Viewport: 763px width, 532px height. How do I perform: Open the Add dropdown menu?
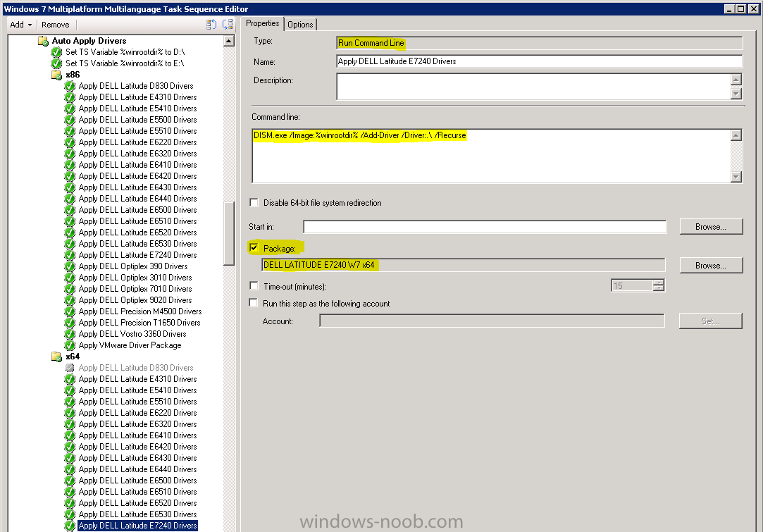[x=21, y=25]
